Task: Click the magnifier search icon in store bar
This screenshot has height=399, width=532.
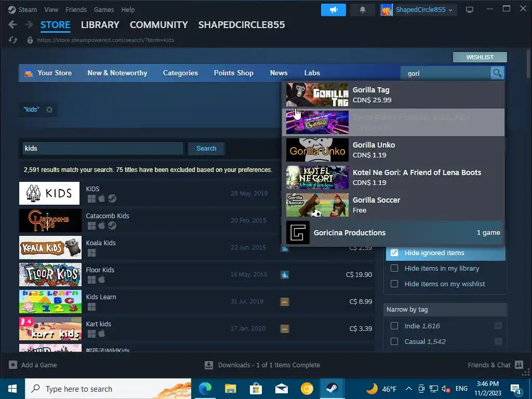Action: click(x=497, y=73)
